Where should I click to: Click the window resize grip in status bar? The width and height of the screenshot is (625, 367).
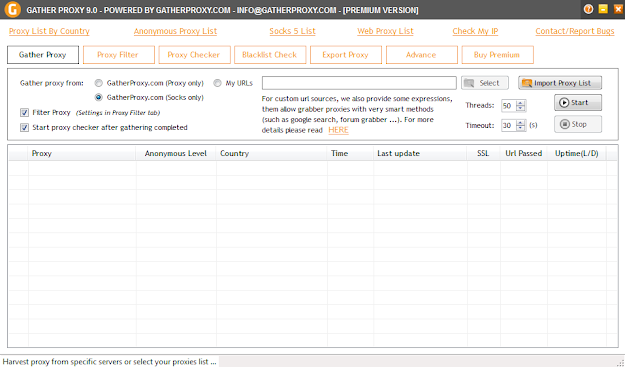click(x=620, y=362)
